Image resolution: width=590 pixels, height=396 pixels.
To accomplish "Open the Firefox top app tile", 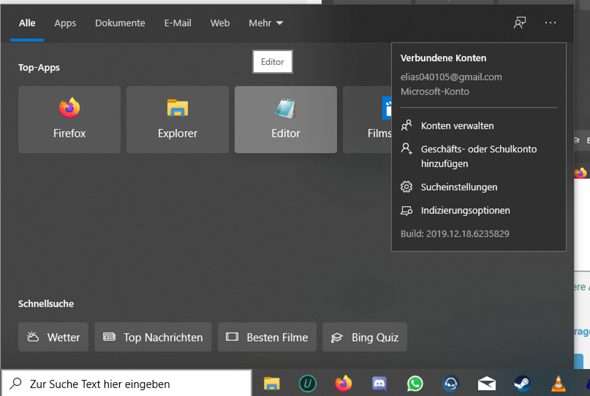I will pyautogui.click(x=69, y=119).
